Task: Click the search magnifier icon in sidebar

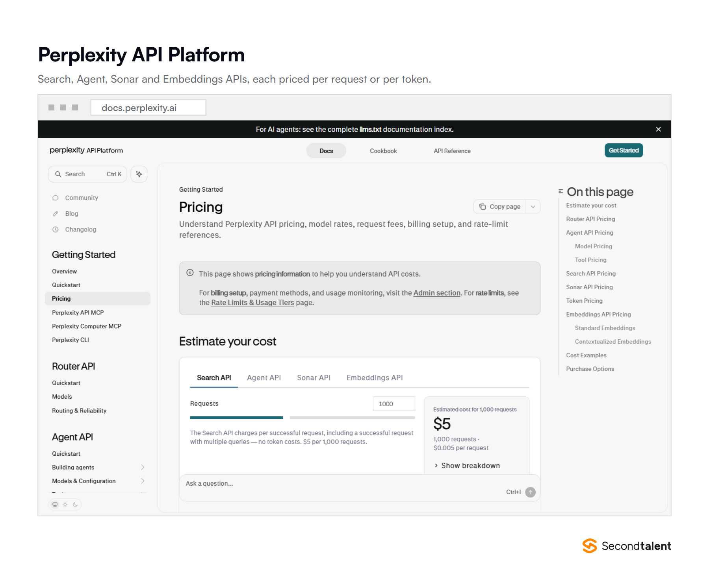Action: click(x=58, y=174)
